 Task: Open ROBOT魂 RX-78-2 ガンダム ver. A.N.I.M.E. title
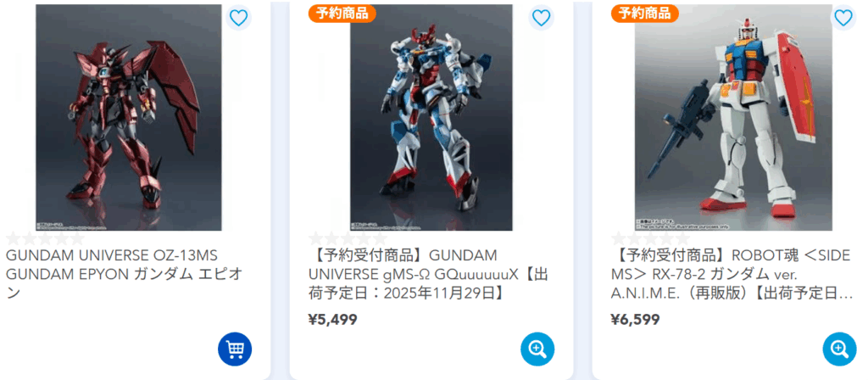click(x=732, y=274)
